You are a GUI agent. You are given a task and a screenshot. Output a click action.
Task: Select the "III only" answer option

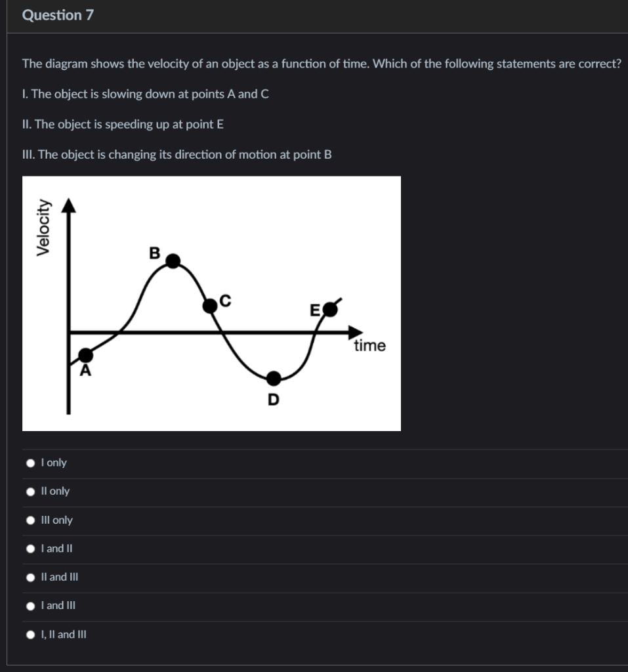pyautogui.click(x=57, y=520)
